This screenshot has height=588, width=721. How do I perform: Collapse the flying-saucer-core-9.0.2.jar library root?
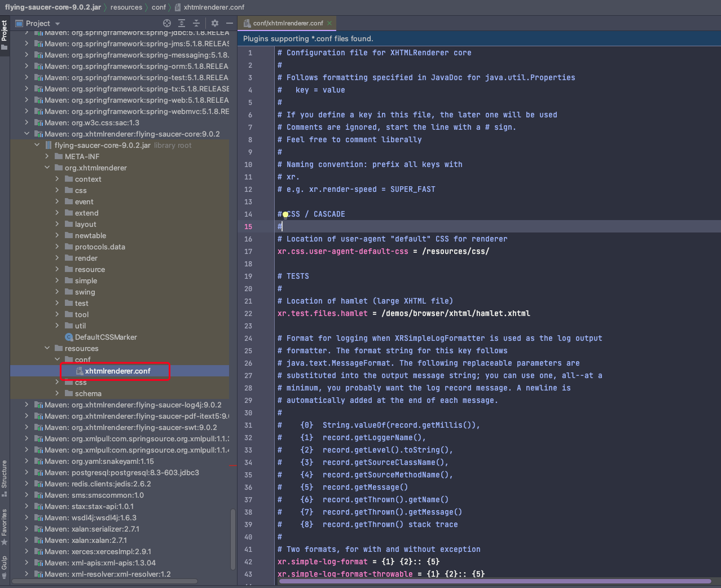(37, 145)
